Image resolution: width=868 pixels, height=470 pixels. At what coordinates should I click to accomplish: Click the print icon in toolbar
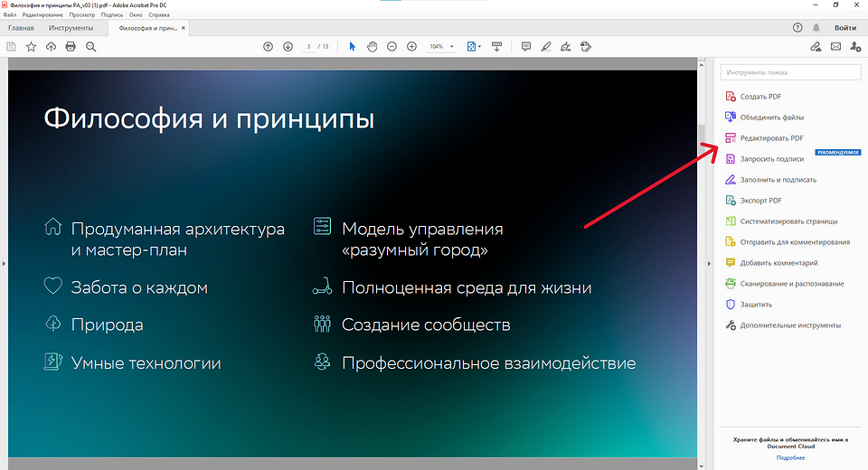(71, 46)
